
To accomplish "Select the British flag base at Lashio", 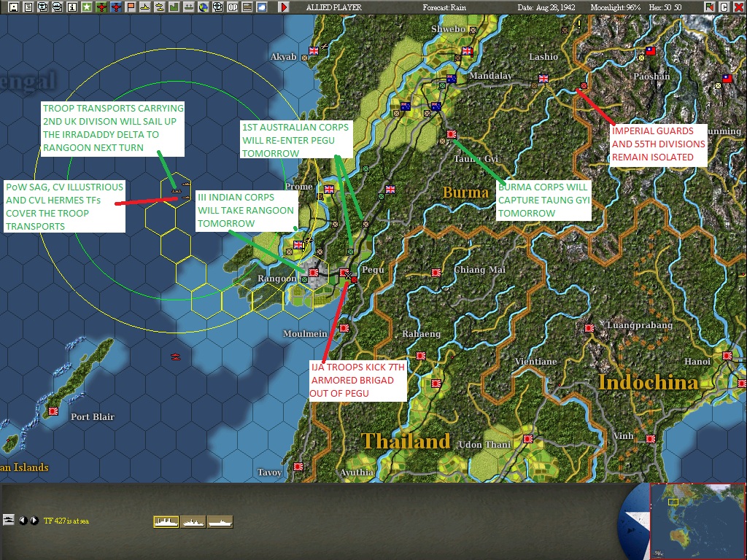I will 543,79.
